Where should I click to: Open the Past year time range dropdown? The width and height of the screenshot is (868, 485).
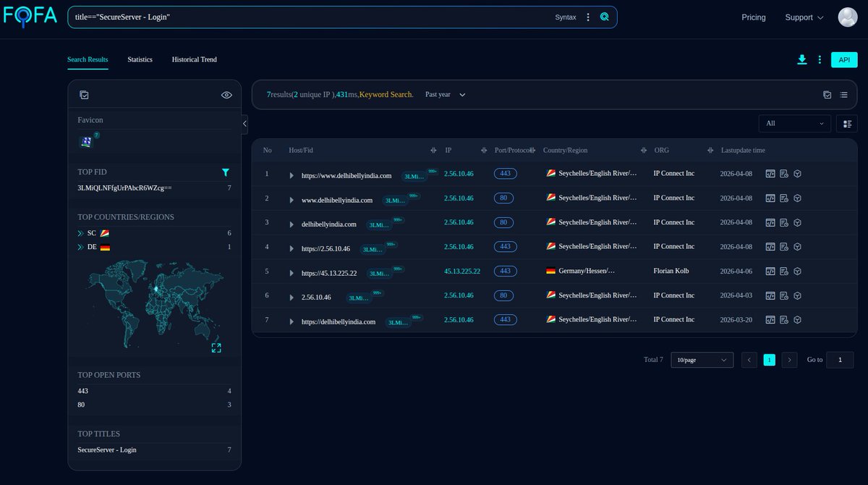[x=446, y=95]
